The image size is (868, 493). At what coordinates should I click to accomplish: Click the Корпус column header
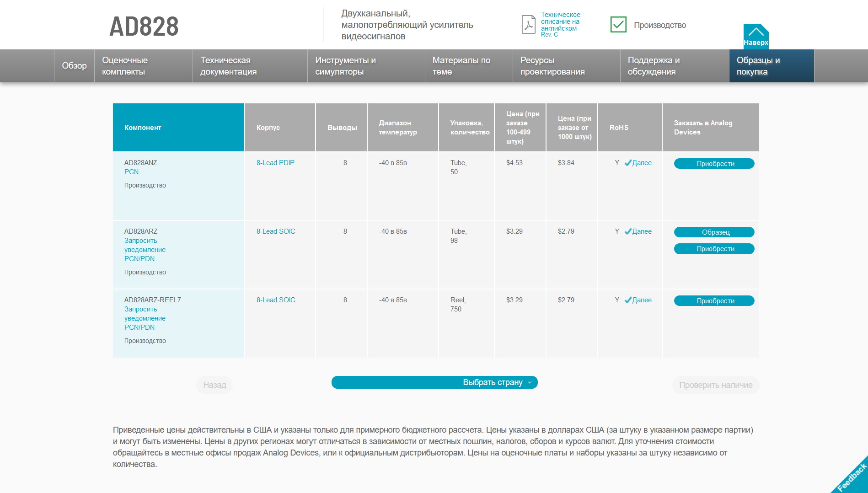click(280, 128)
